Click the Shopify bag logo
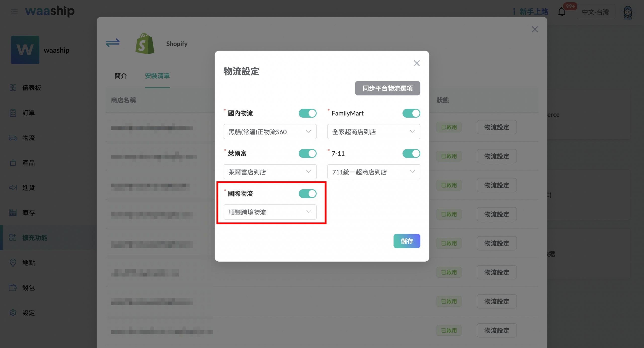 click(145, 44)
